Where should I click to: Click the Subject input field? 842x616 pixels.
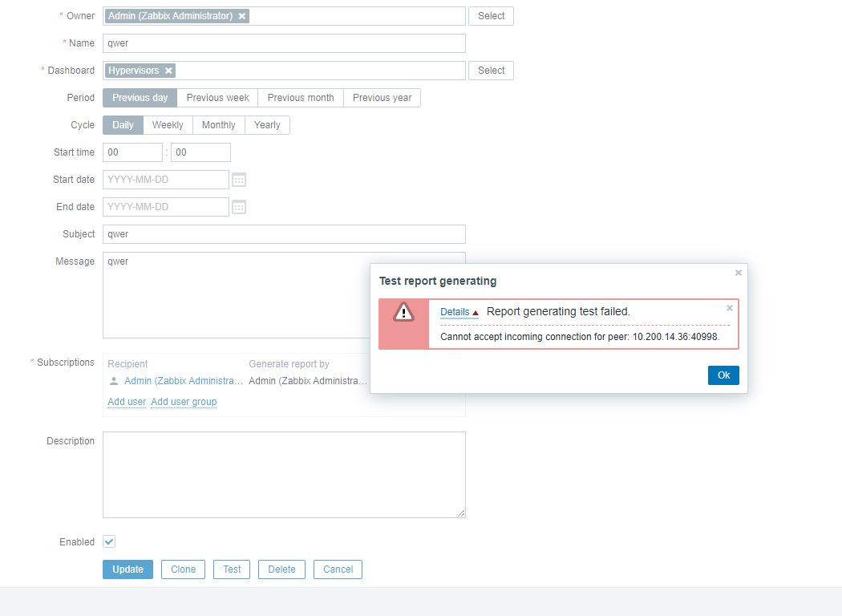tap(284, 234)
